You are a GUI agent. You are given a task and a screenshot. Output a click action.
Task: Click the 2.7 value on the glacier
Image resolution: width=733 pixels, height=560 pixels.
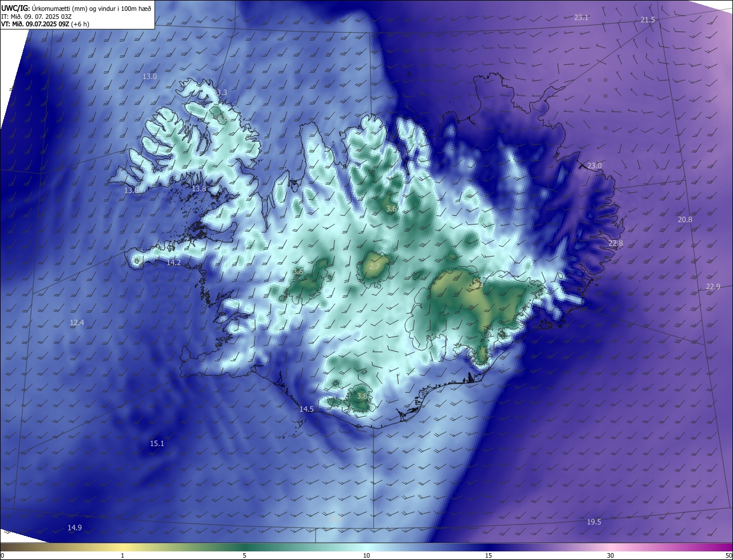(x=375, y=267)
